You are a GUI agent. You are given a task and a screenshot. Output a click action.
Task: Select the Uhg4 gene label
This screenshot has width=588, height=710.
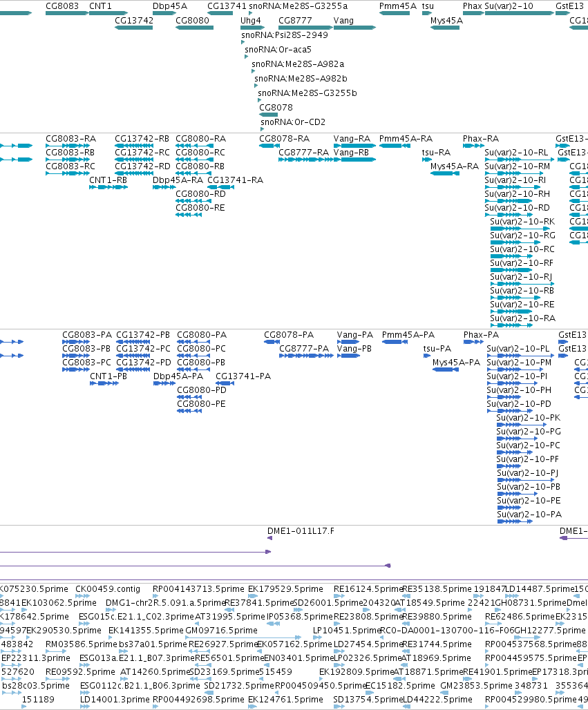coord(251,21)
